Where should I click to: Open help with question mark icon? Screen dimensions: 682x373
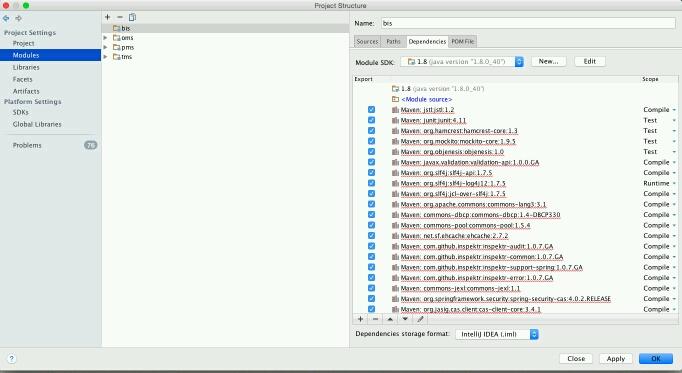12,359
